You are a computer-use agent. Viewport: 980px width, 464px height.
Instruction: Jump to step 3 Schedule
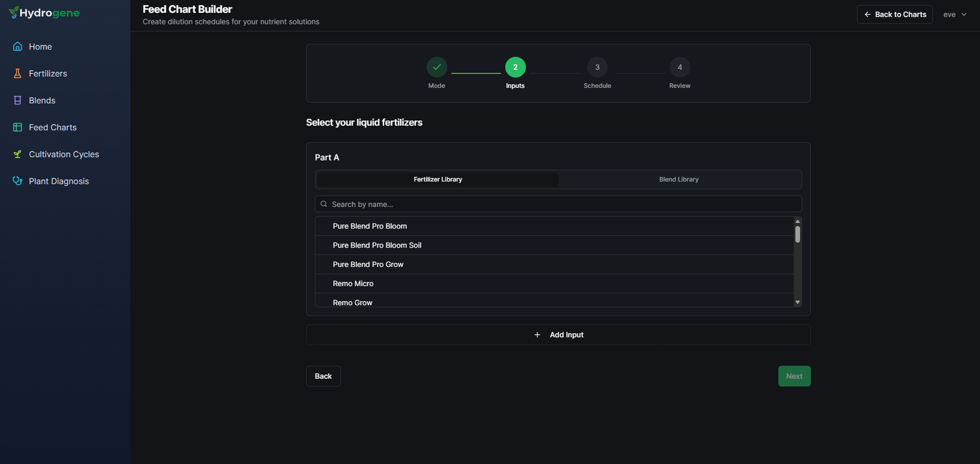point(597,67)
